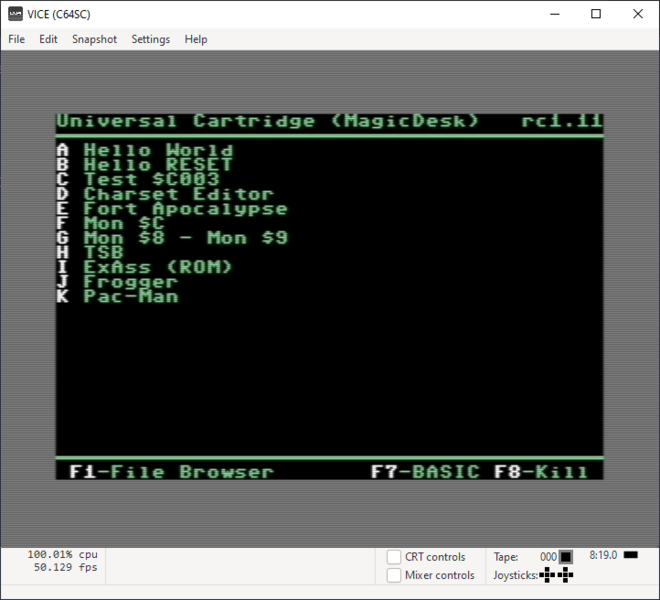The height and width of the screenshot is (600, 660).
Task: Click the 50.129 fps status text
Action: click(x=65, y=567)
